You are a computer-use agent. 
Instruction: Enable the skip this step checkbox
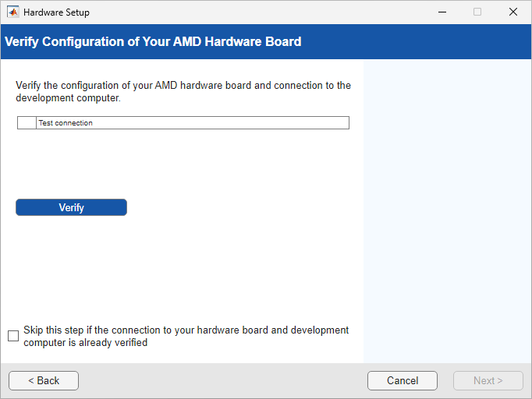[13, 336]
